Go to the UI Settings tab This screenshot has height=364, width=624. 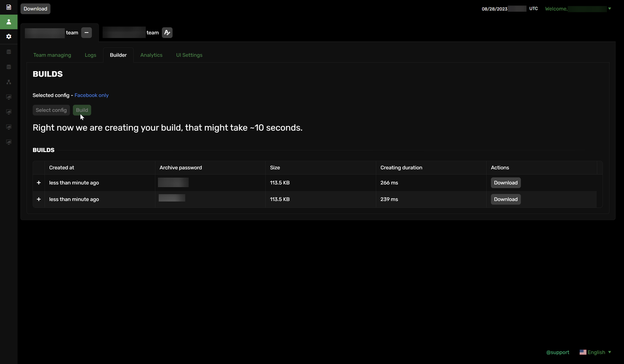(x=189, y=55)
